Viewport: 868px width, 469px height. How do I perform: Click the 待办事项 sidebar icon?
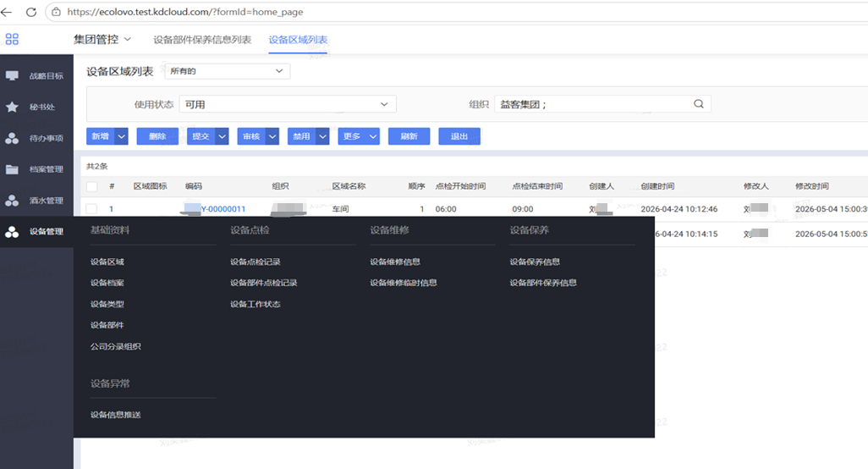12,138
